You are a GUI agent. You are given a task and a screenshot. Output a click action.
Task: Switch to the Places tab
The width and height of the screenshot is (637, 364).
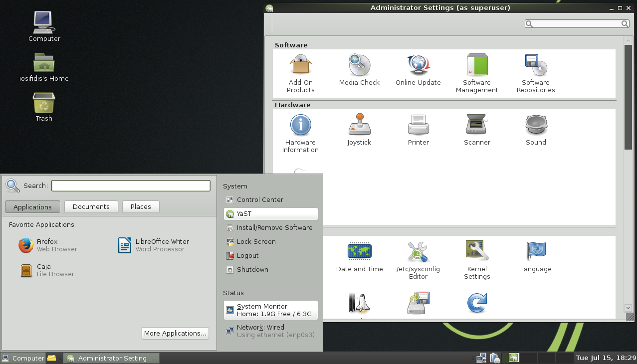pyautogui.click(x=141, y=206)
